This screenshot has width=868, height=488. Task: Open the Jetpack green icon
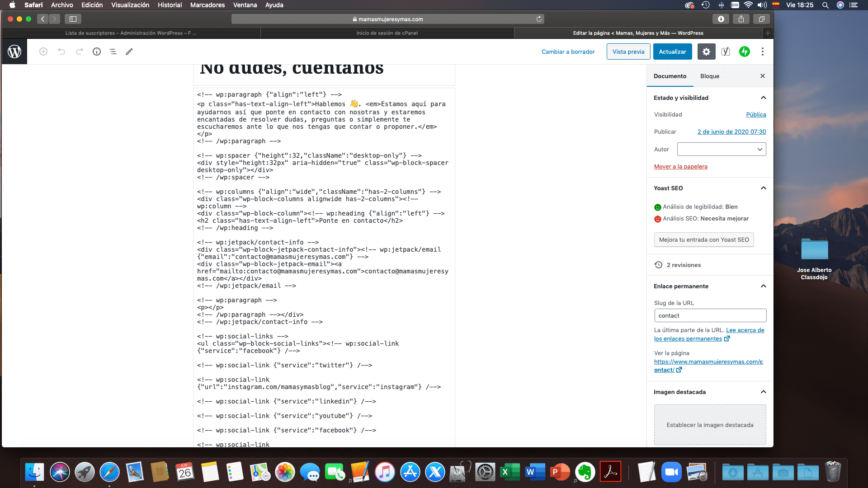click(x=745, y=52)
